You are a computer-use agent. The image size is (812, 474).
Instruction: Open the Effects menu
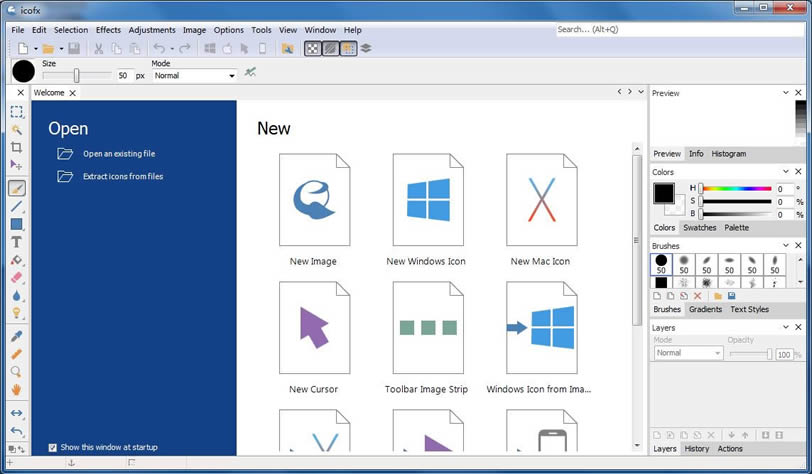point(108,30)
